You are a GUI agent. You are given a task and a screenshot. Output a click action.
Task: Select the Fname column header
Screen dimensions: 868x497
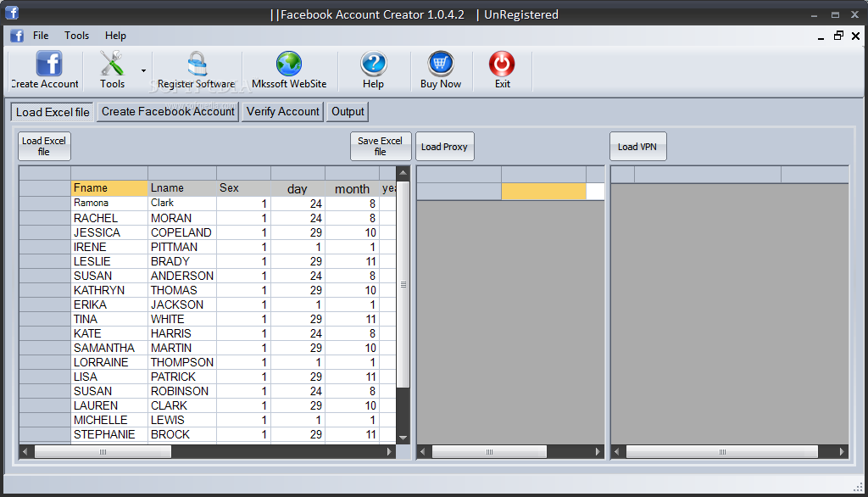click(x=109, y=188)
